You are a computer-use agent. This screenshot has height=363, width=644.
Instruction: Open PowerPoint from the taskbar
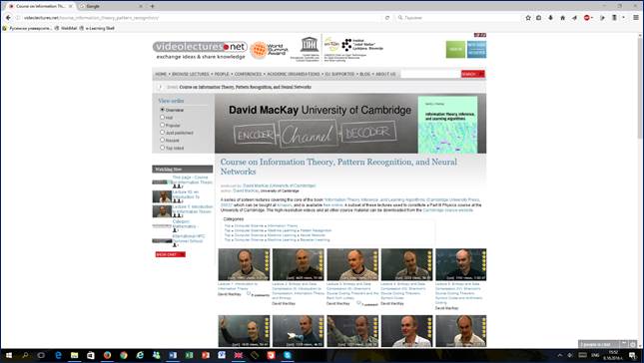coord(206,355)
